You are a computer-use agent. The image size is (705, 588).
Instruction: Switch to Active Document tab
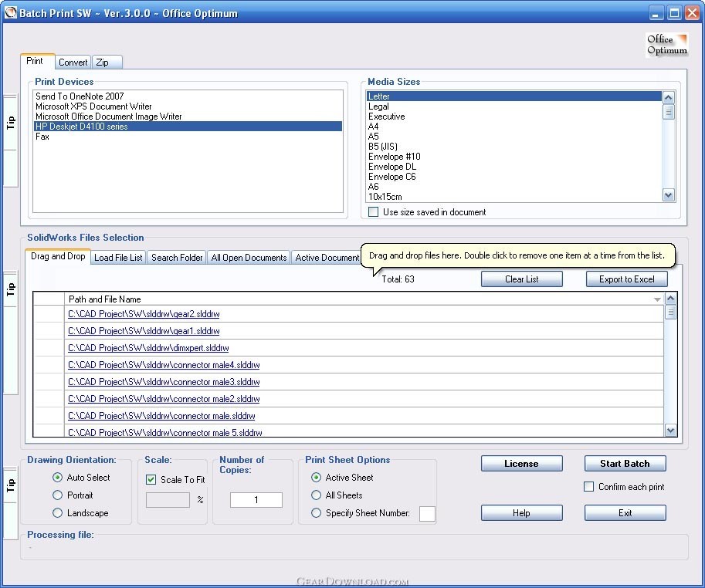[x=327, y=258]
